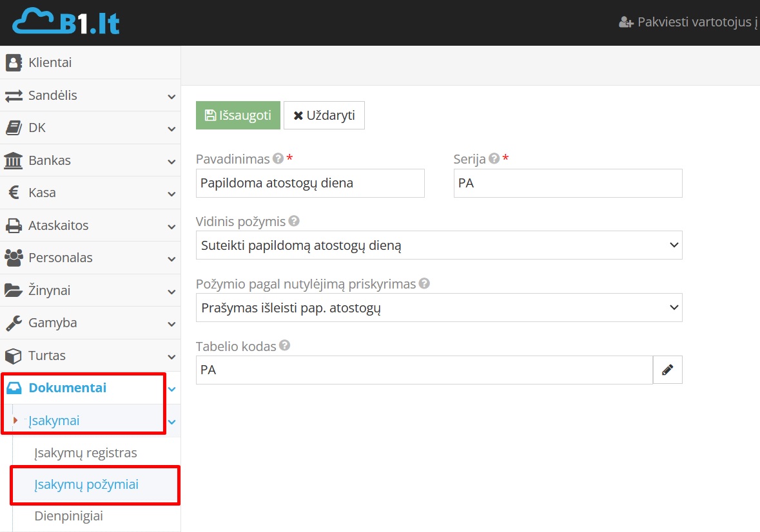The width and height of the screenshot is (760, 532).
Task: Open Požymio pagal nutylėjimą priskyrimas dropdown
Action: pyautogui.click(x=438, y=308)
